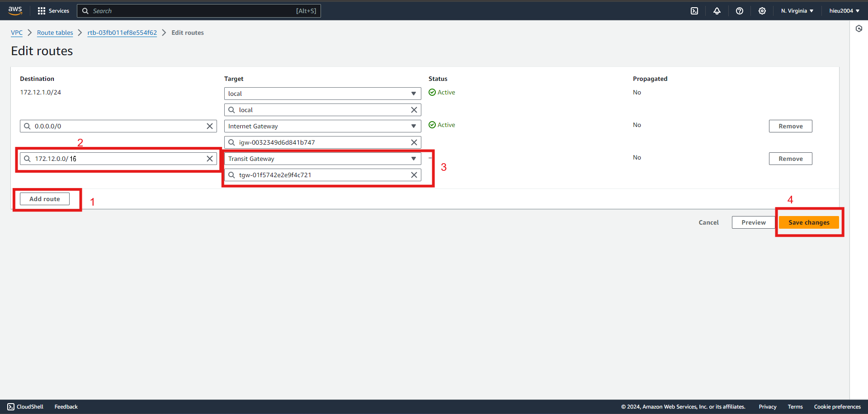The width and height of the screenshot is (868, 414).
Task: Open the help question mark icon
Action: pyautogui.click(x=740, y=11)
